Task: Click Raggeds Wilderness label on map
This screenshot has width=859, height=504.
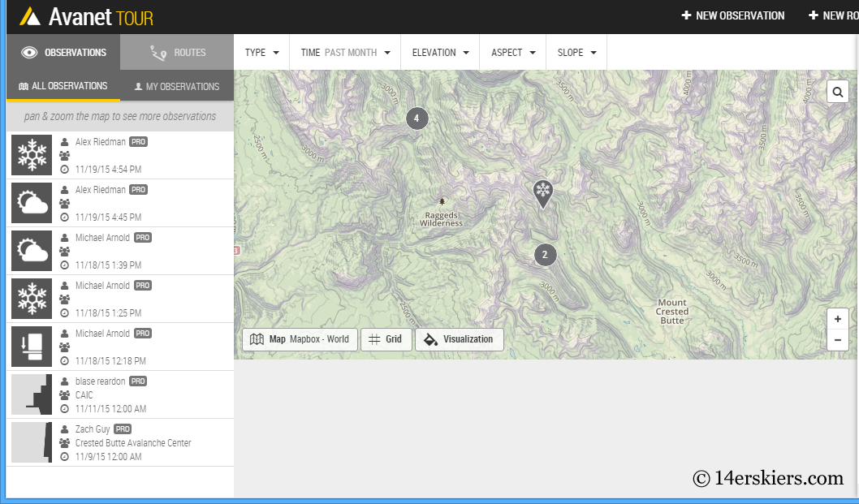Action: (442, 219)
